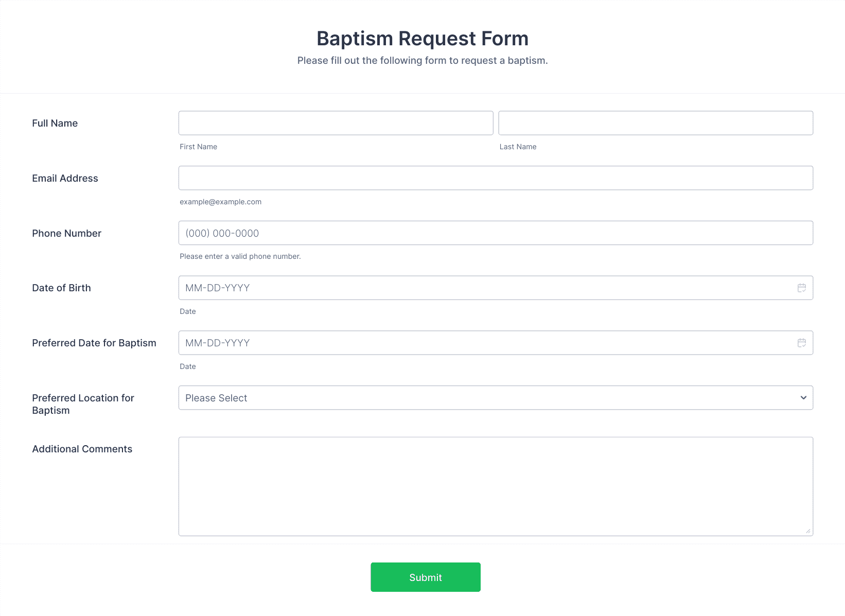Open the Preferred Date for Baptism calendar icon

tap(801, 343)
